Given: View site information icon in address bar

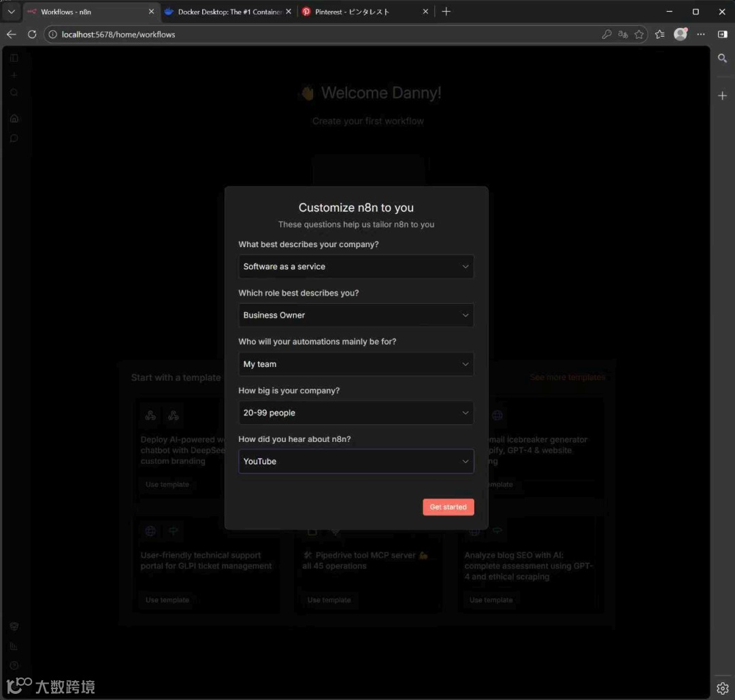Looking at the screenshot, I should coord(53,34).
